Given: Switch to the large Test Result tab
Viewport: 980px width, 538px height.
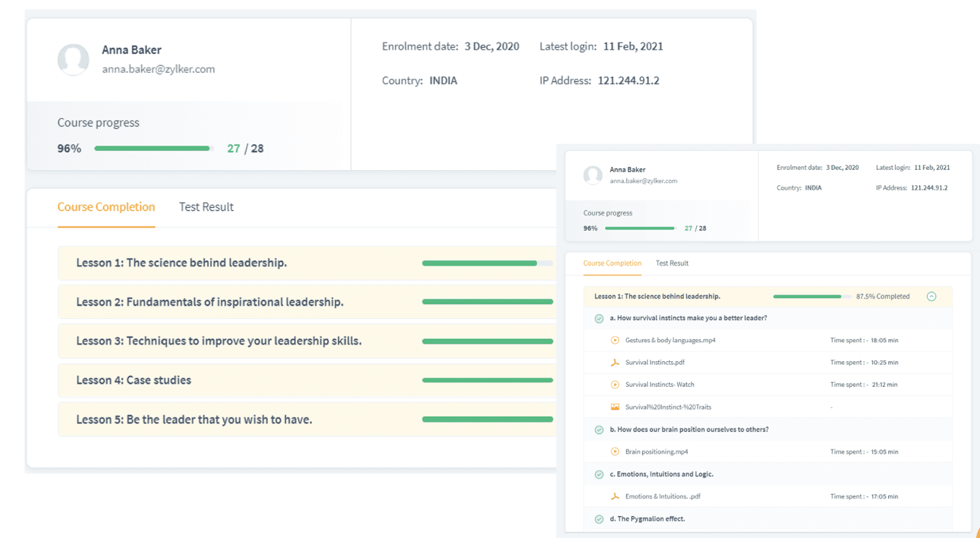Looking at the screenshot, I should coord(206,207).
